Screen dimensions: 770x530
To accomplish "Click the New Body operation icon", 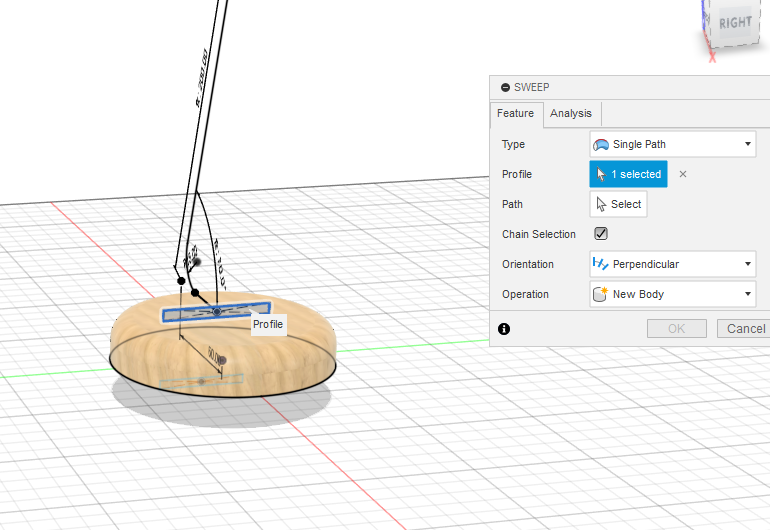I will coord(601,294).
